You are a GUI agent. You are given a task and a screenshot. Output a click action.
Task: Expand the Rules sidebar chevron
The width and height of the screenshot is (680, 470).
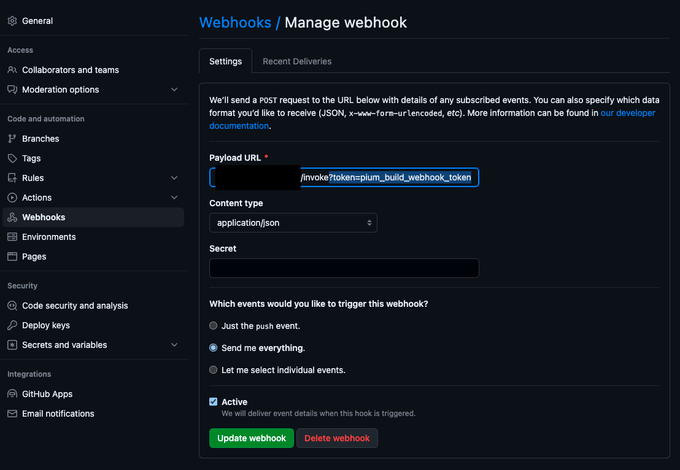tap(174, 178)
